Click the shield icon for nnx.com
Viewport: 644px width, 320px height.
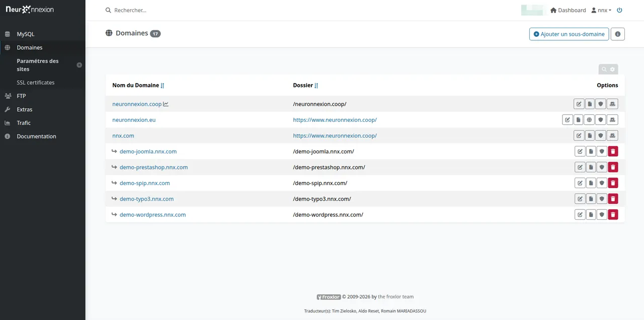point(601,135)
